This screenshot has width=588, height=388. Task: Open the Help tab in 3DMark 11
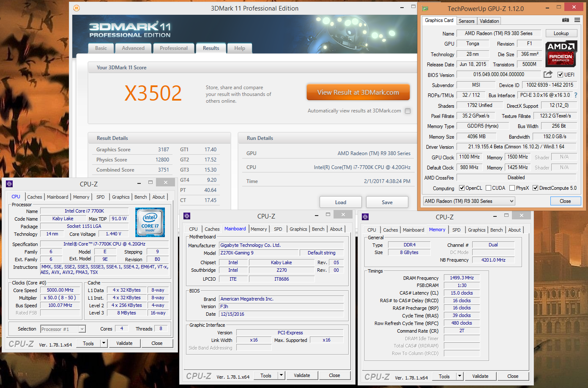240,48
